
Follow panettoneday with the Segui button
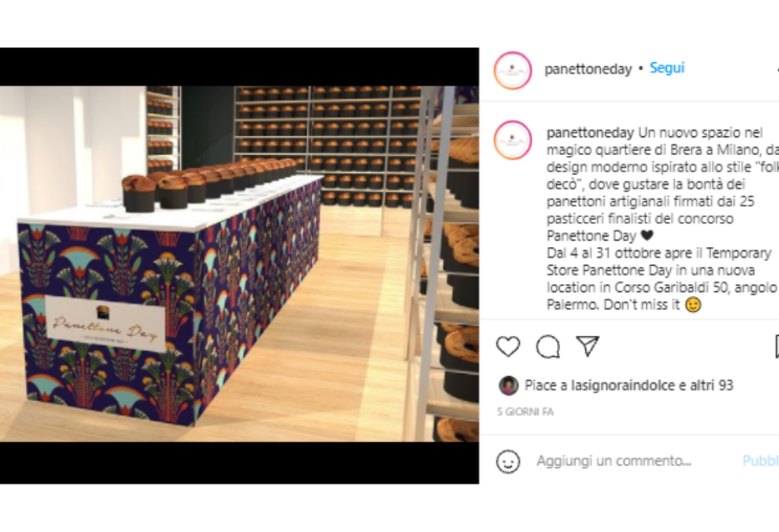click(667, 68)
